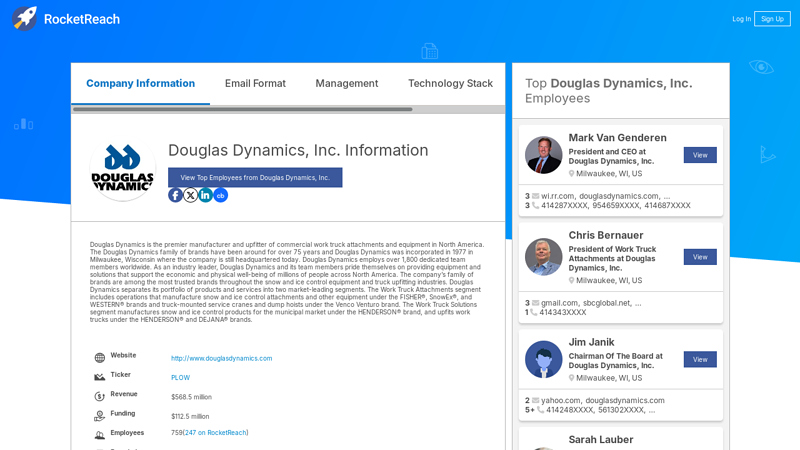Click the RocketReach rocket logo icon
This screenshot has height=450, width=800.
tap(24, 19)
